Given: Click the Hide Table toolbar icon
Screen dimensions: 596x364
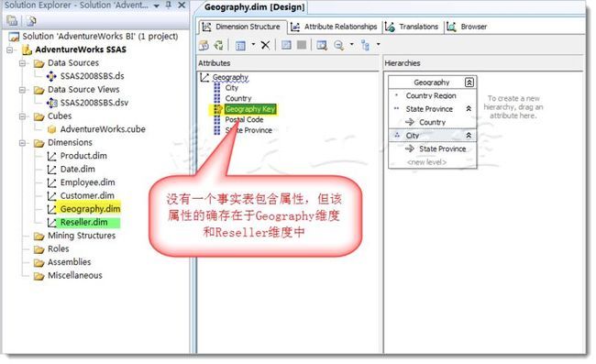Looking at the screenshot, I should click(x=302, y=45).
